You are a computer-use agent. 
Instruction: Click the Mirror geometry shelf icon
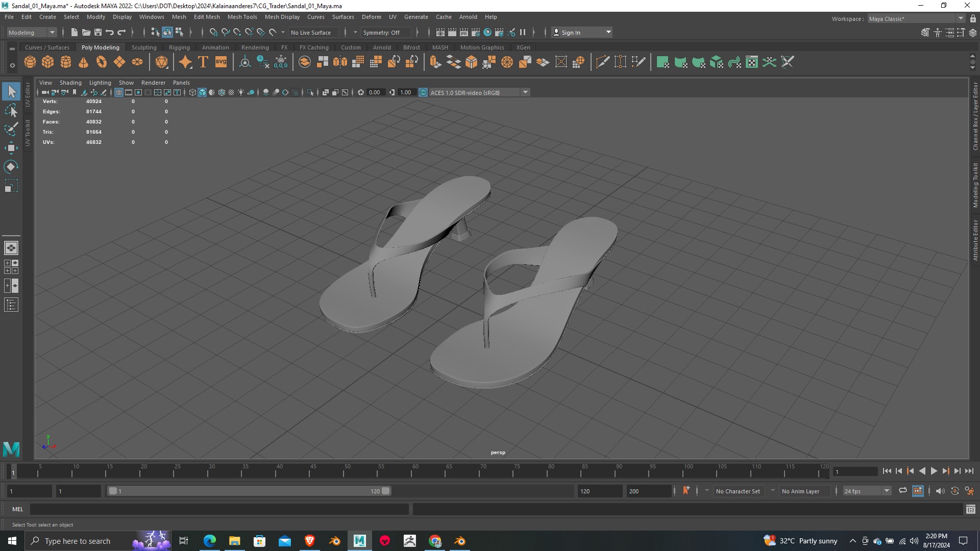340,62
